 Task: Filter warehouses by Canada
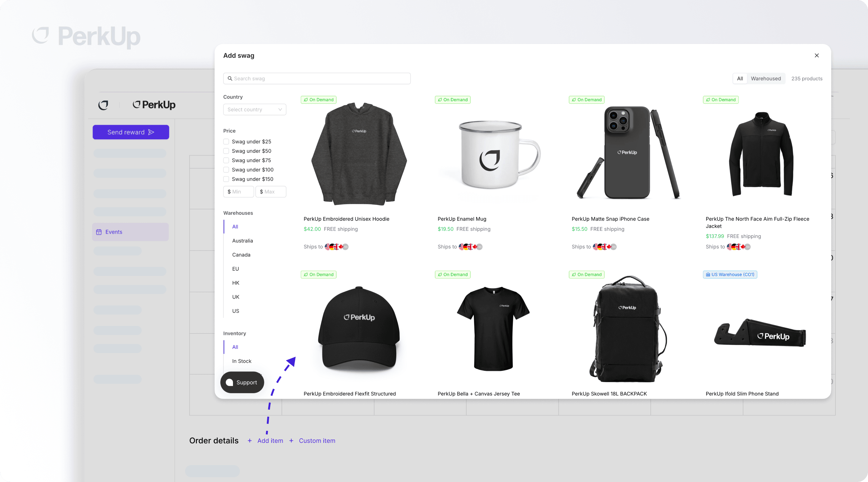tap(241, 255)
